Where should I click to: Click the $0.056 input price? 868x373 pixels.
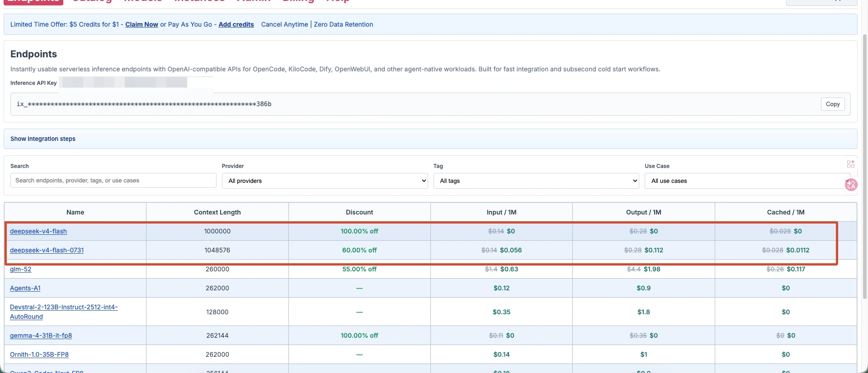tap(511, 250)
